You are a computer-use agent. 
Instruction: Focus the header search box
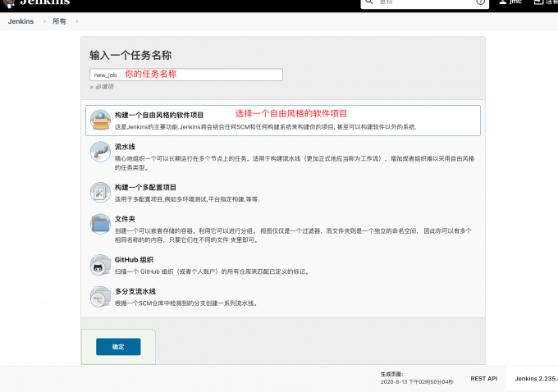click(424, 2)
